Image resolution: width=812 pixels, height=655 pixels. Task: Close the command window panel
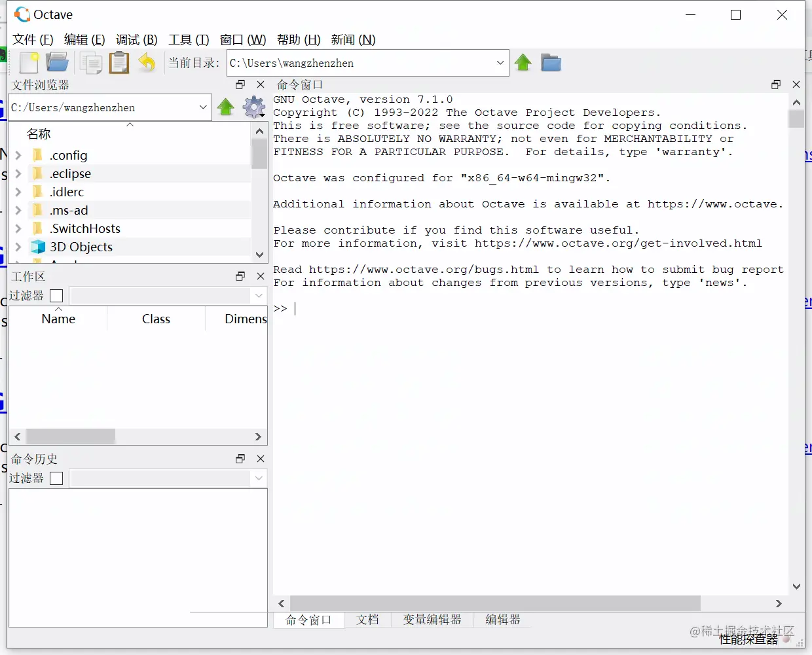796,84
